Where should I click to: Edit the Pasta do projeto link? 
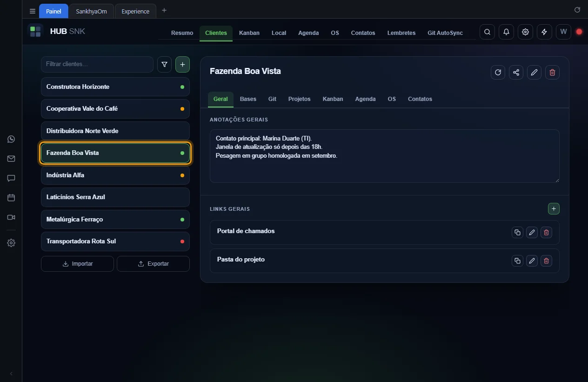pos(532,261)
